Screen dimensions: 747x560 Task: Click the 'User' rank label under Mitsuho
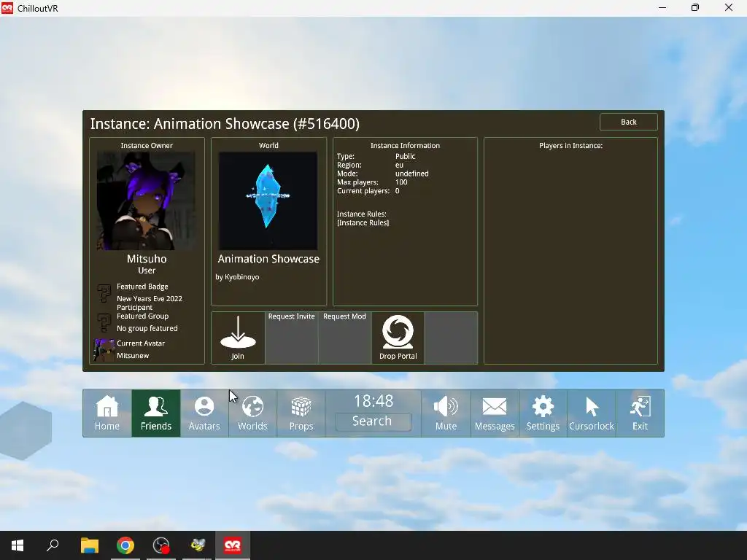(x=147, y=271)
